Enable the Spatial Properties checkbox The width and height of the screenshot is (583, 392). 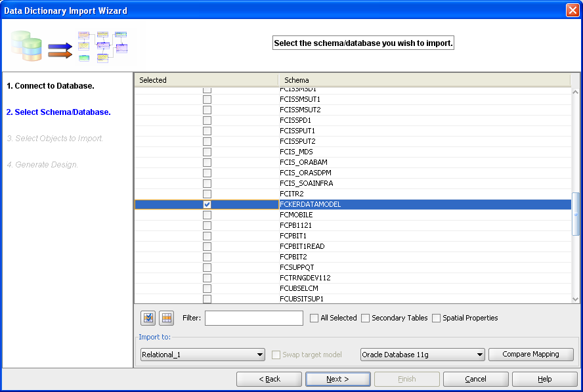[x=436, y=318]
